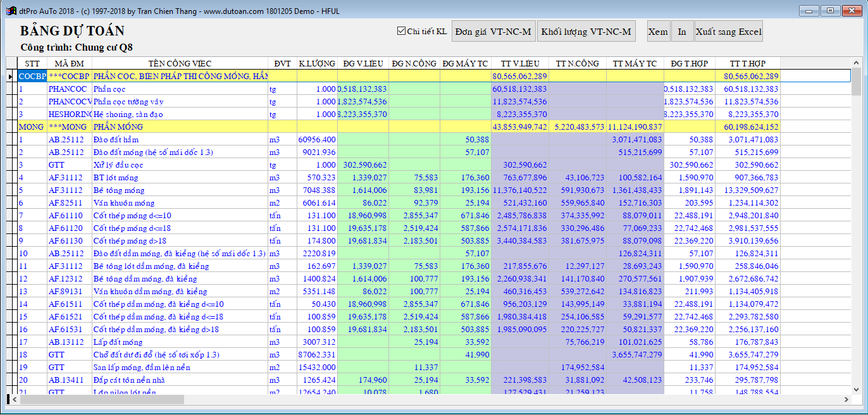The image size is (868, 415).
Task: Click the current row pointer arrow
Action: (x=10, y=77)
